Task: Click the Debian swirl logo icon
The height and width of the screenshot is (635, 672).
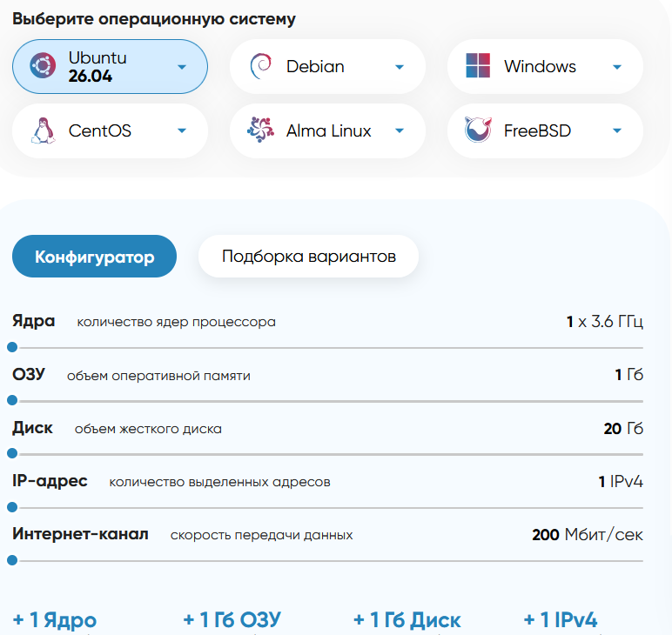Action: click(x=260, y=66)
